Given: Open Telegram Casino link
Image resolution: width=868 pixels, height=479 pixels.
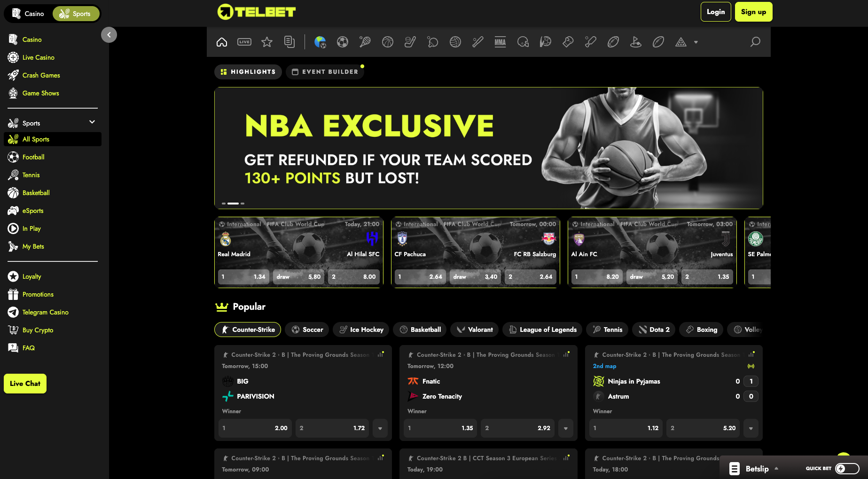Looking at the screenshot, I should (x=45, y=312).
